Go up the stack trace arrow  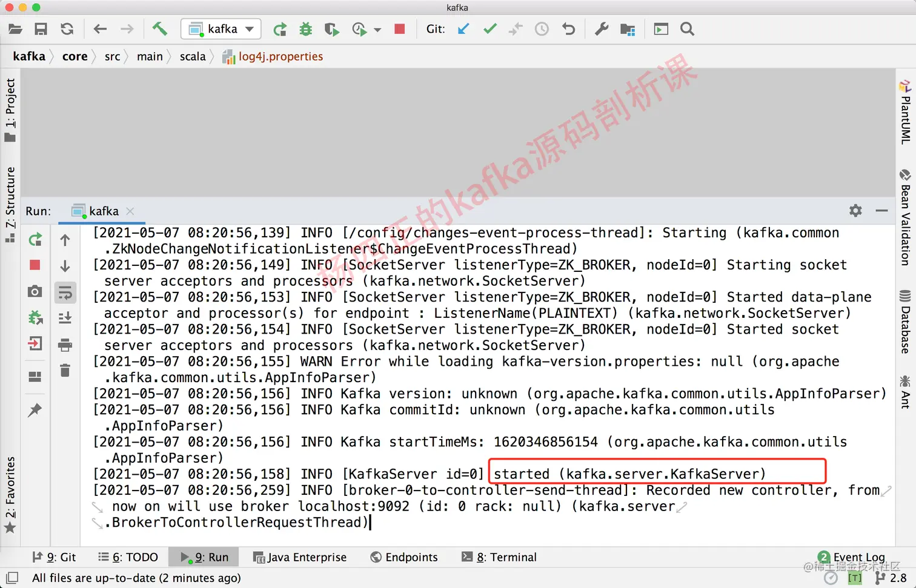[65, 240]
